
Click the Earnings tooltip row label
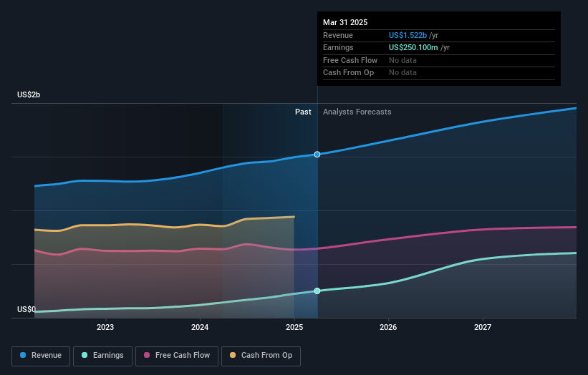pos(338,47)
